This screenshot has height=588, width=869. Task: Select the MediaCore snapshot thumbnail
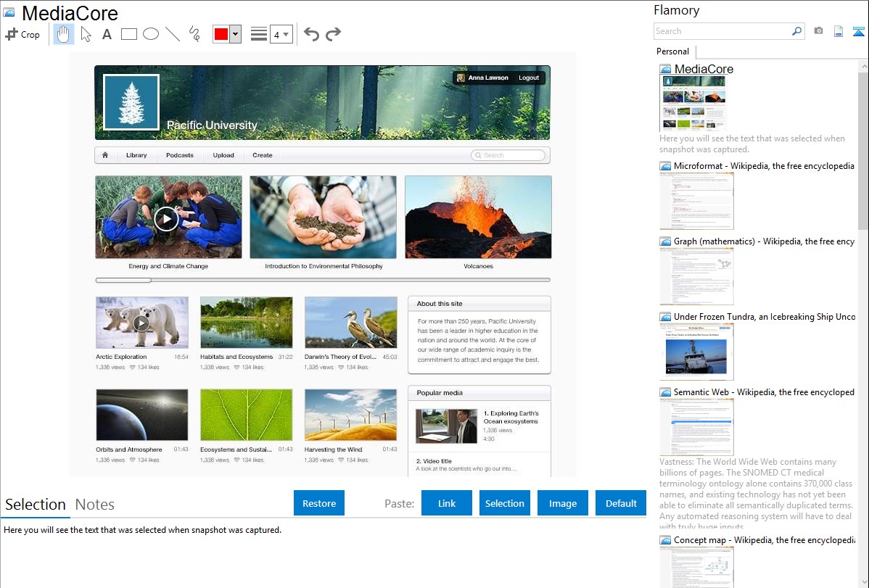coord(694,104)
